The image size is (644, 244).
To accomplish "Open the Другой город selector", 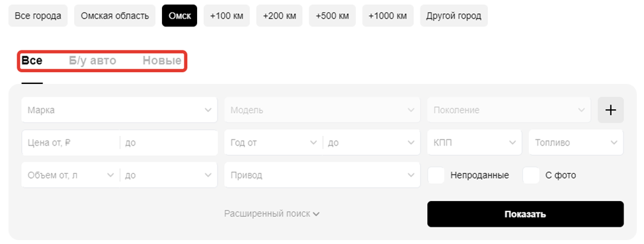I will click(x=454, y=16).
